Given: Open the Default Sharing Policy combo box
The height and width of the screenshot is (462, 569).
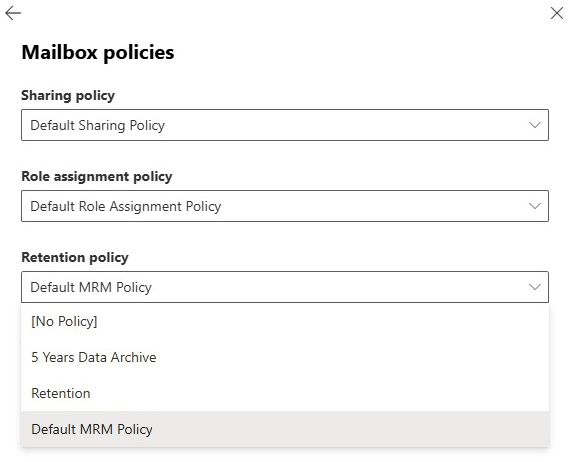Looking at the screenshot, I should [x=285, y=125].
